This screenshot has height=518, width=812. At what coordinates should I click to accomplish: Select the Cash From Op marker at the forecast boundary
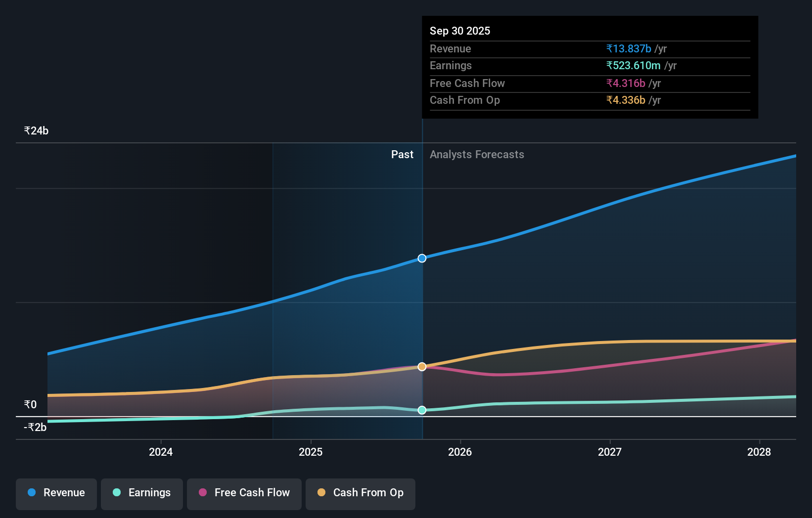[x=422, y=366]
